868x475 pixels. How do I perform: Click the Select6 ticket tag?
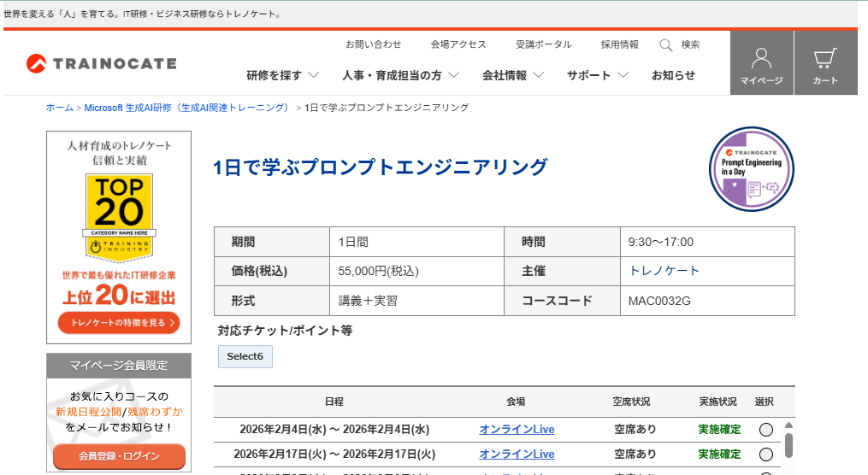pyautogui.click(x=245, y=356)
